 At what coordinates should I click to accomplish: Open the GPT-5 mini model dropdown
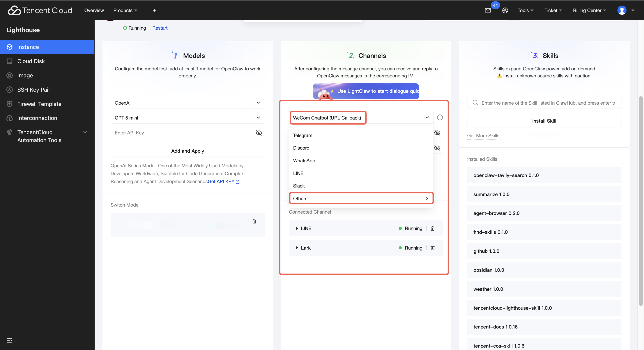point(188,118)
